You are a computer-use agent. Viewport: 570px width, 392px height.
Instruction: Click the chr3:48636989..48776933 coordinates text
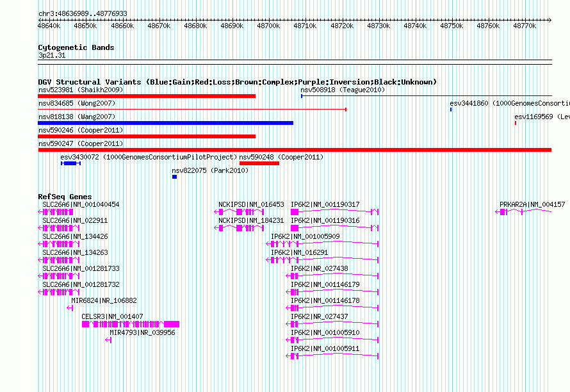(x=83, y=13)
